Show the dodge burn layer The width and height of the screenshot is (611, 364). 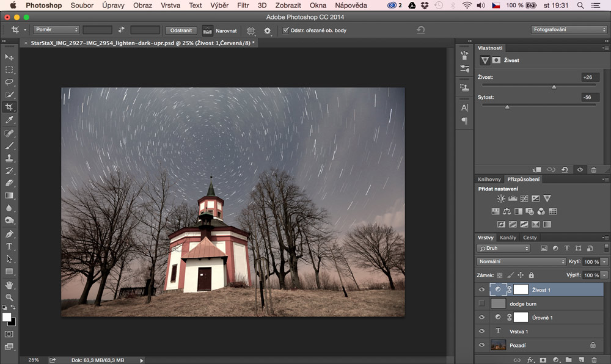coord(481,304)
